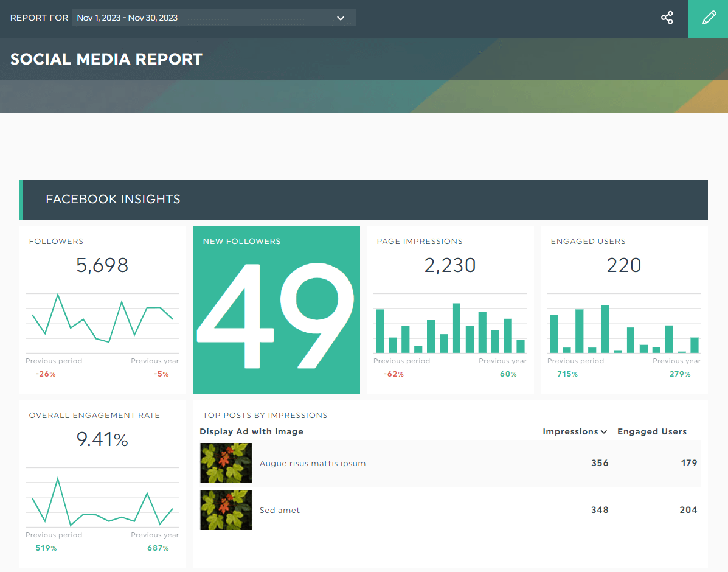The image size is (728, 572).
Task: Click the Social Media Report title
Action: point(106,59)
